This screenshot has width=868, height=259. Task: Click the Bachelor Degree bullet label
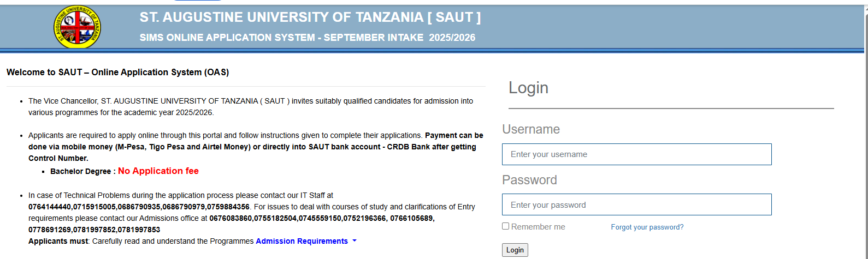click(81, 171)
